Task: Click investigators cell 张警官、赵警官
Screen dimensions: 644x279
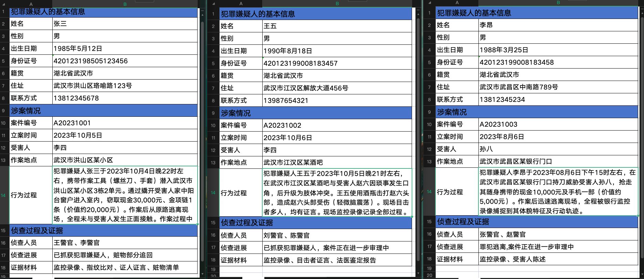Action: [x=558, y=235]
